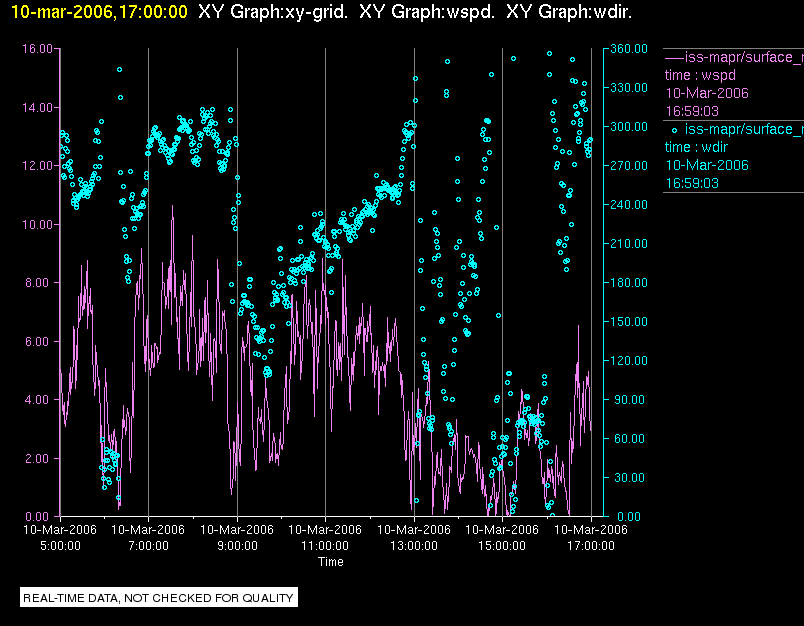Click the cyan circle marker in wdir legend
Screen dimensions: 804x626
675,130
